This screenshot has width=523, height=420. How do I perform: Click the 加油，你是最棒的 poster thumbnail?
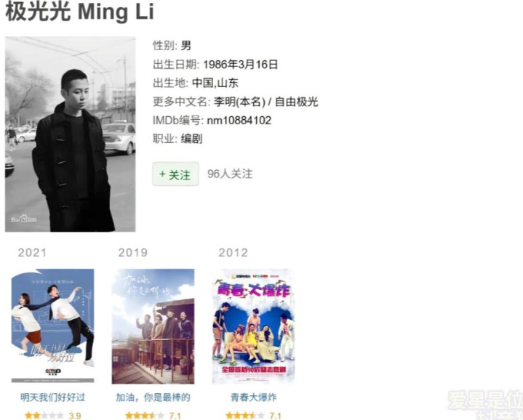[153, 326]
